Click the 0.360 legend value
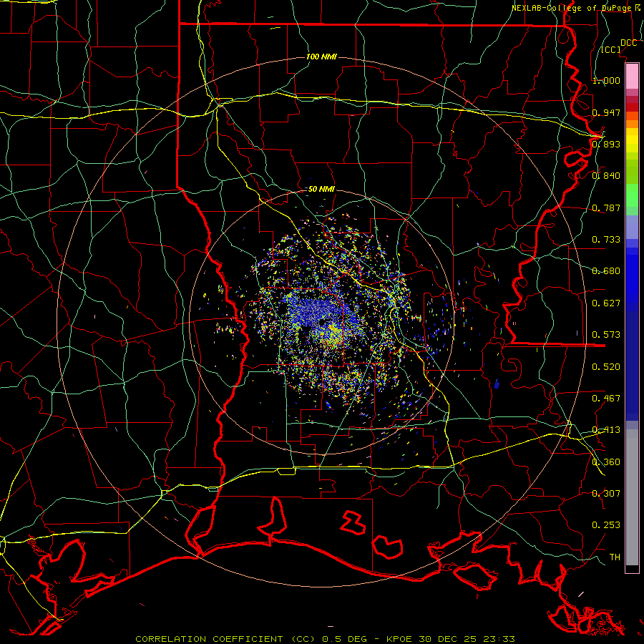 [x=606, y=462]
